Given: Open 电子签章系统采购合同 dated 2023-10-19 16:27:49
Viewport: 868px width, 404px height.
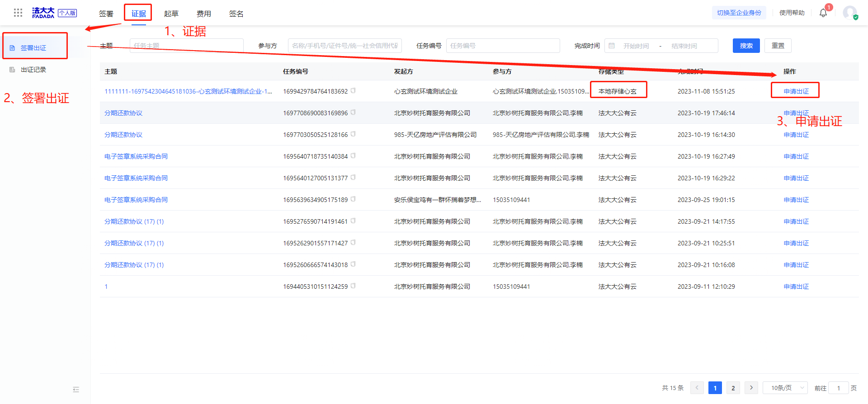Looking at the screenshot, I should pyautogui.click(x=136, y=156).
